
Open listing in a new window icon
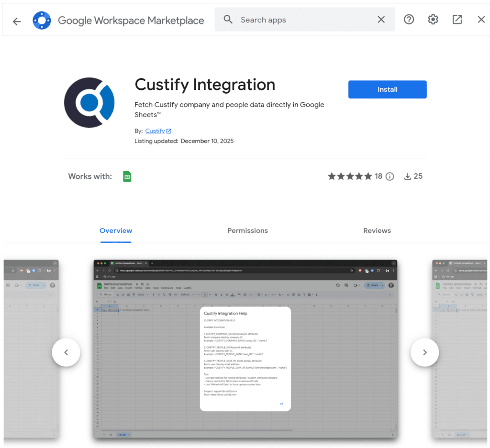[457, 19]
